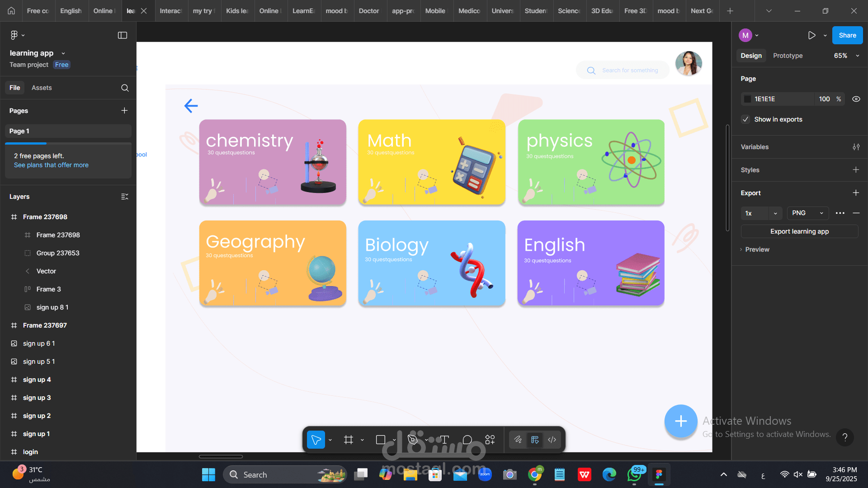This screenshot has height=488, width=868.
Task: Open WhatsApp from the taskbar
Action: [x=634, y=474]
